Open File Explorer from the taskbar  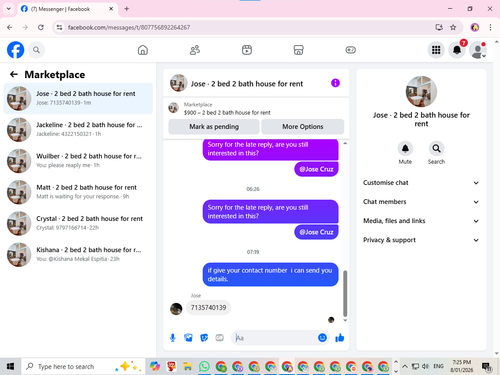[x=188, y=367]
